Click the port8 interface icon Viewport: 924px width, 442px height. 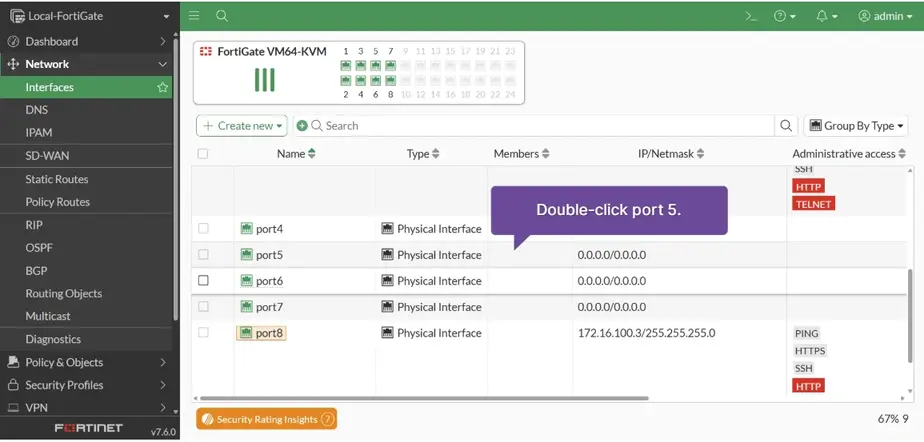[246, 333]
